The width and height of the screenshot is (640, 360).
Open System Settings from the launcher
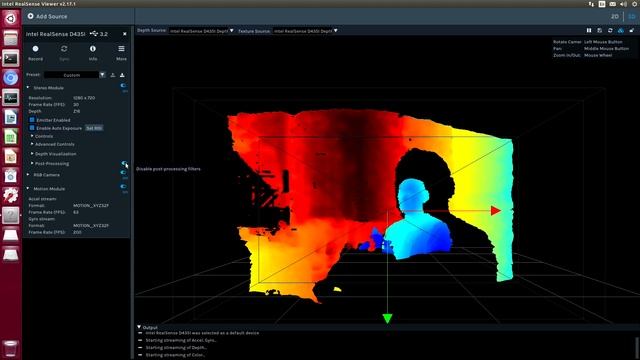[x=11, y=196]
